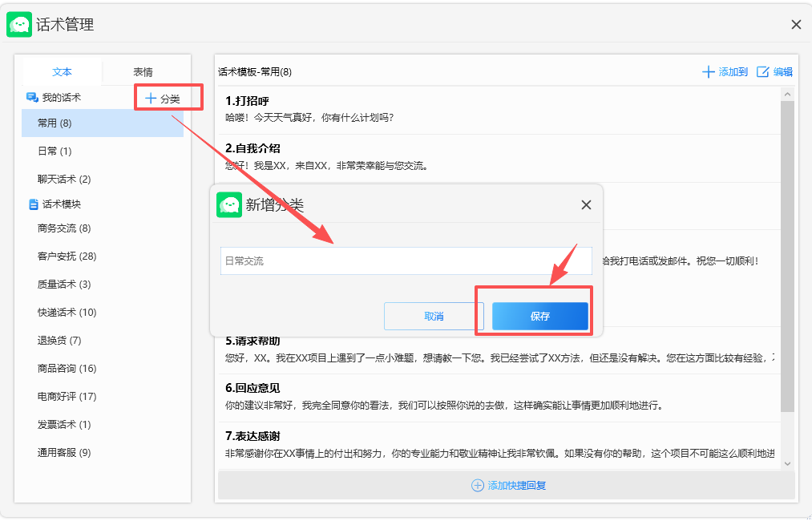Open 电商好评 (17) category
The height and width of the screenshot is (521, 812).
(67, 397)
